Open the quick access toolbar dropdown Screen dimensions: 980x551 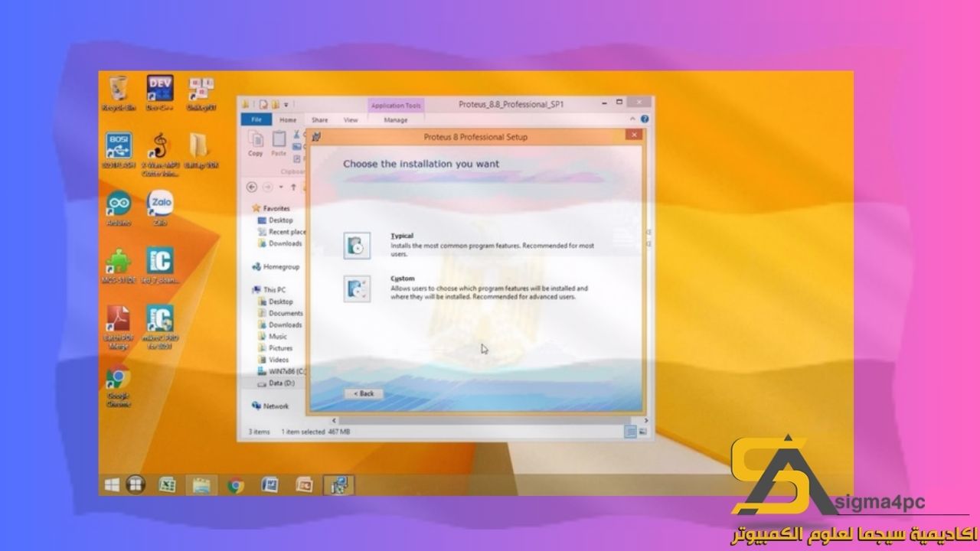pyautogui.click(x=286, y=104)
